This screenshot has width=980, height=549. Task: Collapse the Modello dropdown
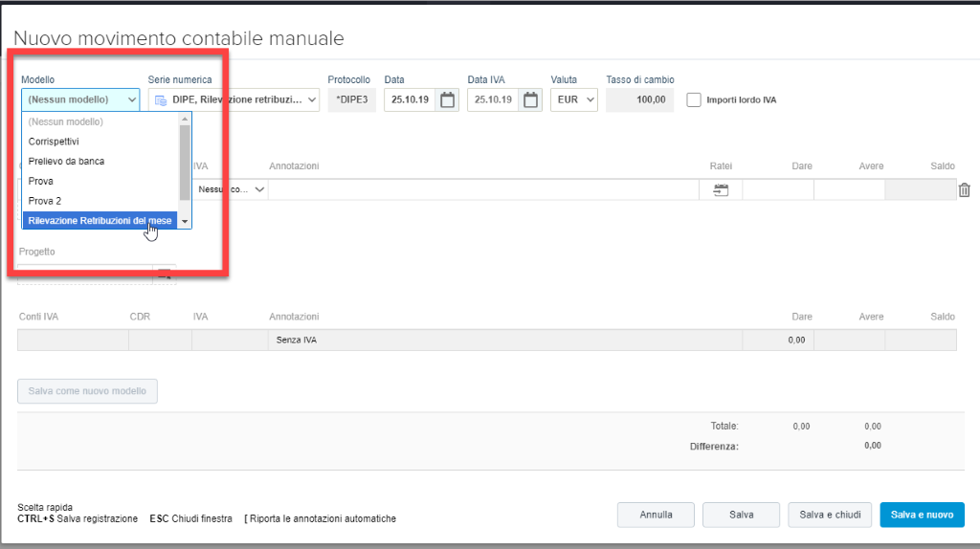[x=131, y=99]
